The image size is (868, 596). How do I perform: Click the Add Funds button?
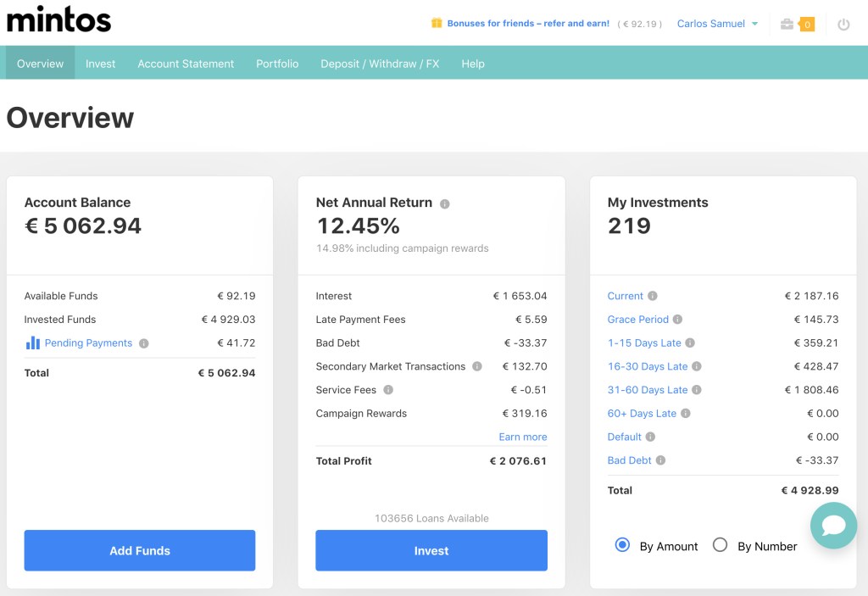(x=139, y=550)
